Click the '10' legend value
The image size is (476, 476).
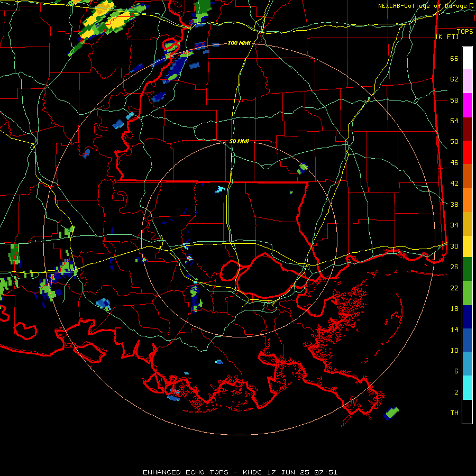454,350
